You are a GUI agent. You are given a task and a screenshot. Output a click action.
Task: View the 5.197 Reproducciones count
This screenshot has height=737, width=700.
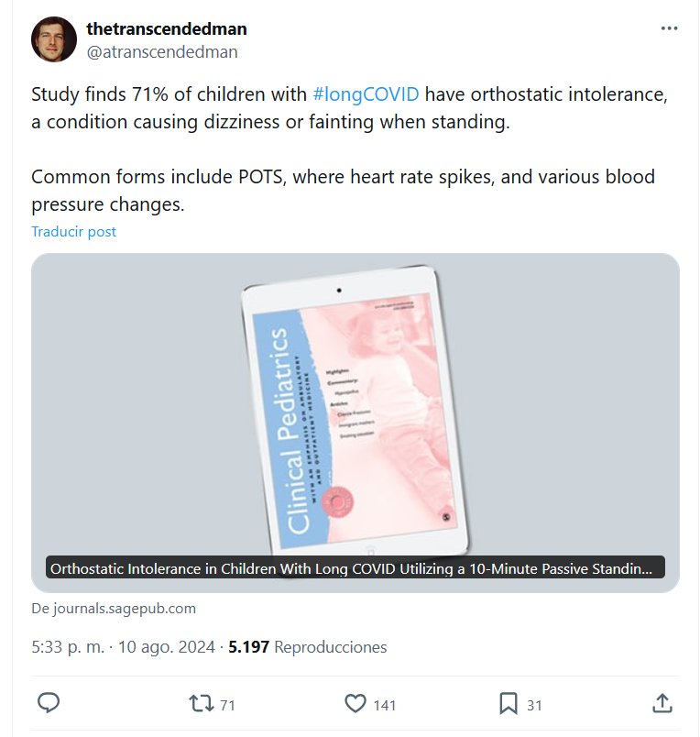pos(308,647)
